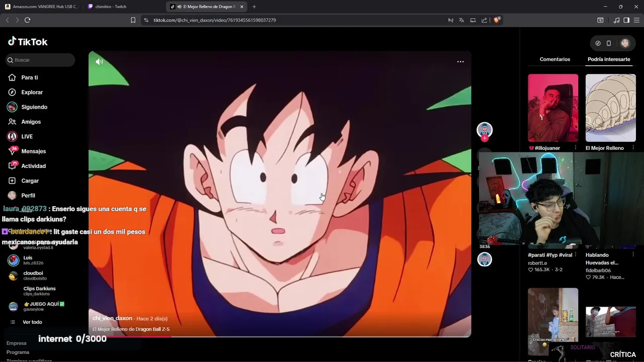This screenshot has width=644, height=362.
Task: Open robertt.e profile link
Action: 537,263
